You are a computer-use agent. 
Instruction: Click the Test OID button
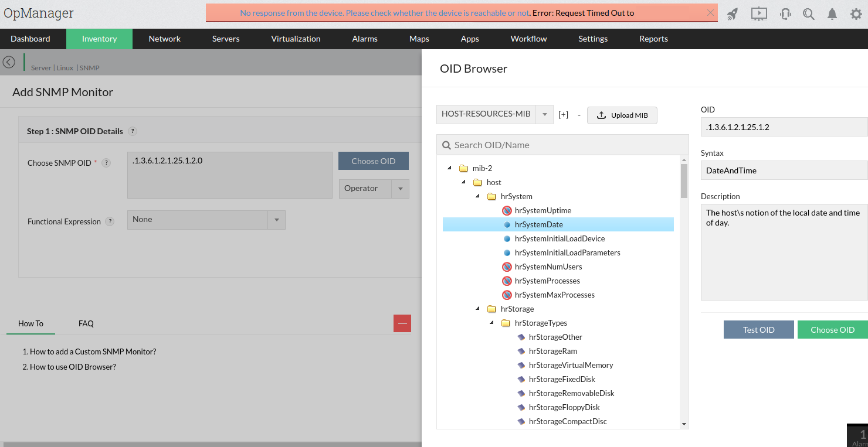point(759,330)
